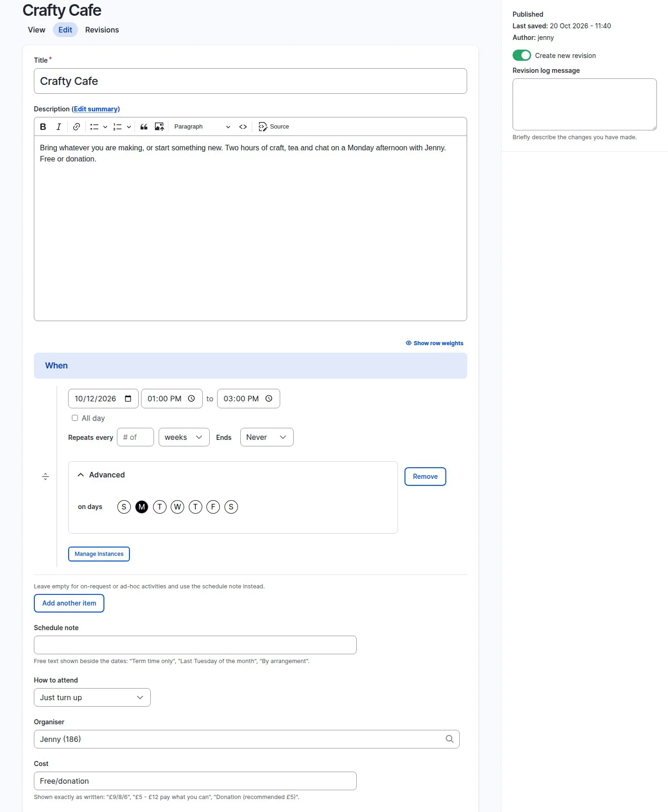Insert a link using the toolbar
This screenshot has width=668, height=812.
tap(77, 127)
